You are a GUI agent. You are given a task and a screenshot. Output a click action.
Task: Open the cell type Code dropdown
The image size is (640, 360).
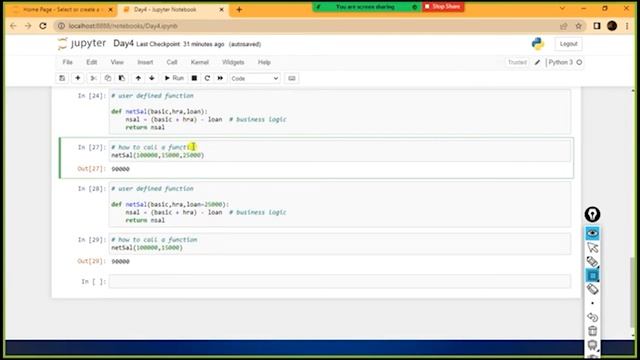coord(255,78)
